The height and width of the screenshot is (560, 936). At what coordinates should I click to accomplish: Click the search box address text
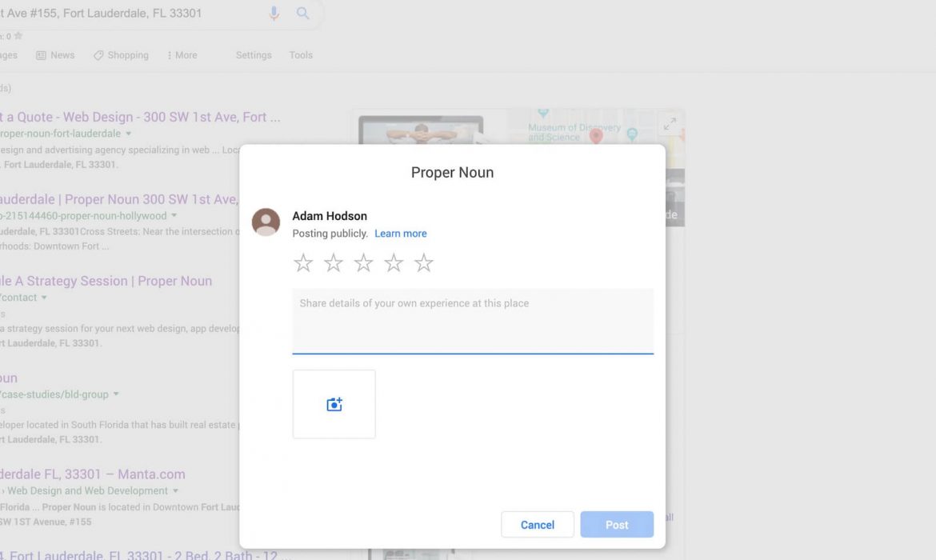click(x=102, y=13)
